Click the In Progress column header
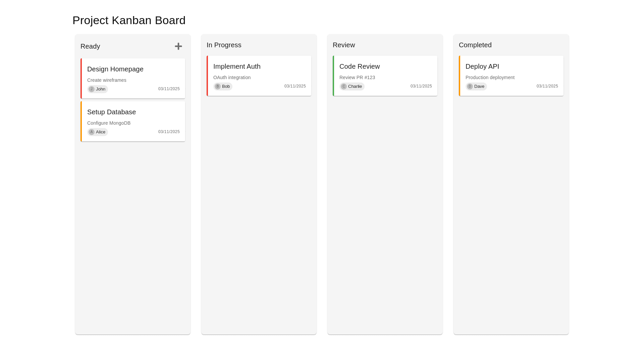 pyautogui.click(x=224, y=45)
